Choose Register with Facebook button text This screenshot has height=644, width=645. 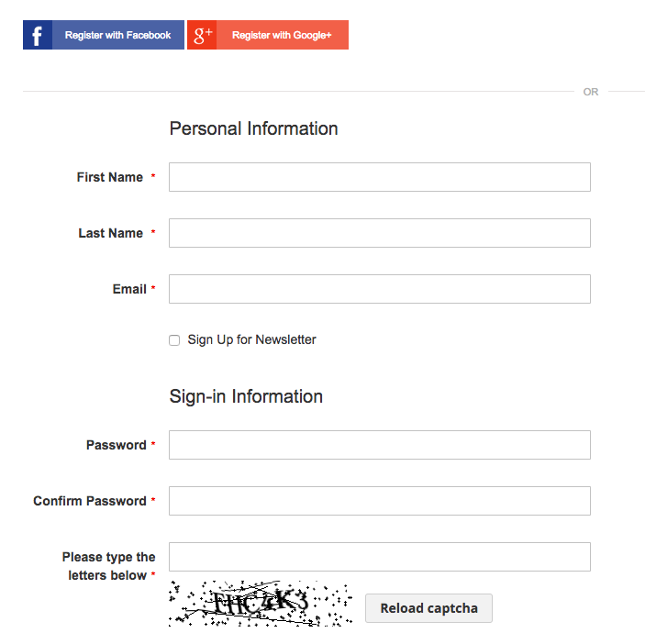[117, 36]
